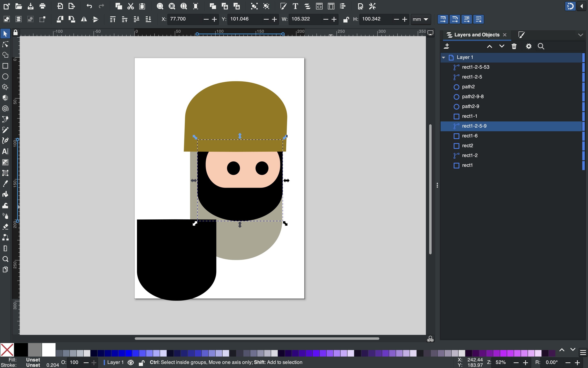Viewport: 588px width, 368px height.
Task: Click the Undo icon
Action: coord(89,6)
